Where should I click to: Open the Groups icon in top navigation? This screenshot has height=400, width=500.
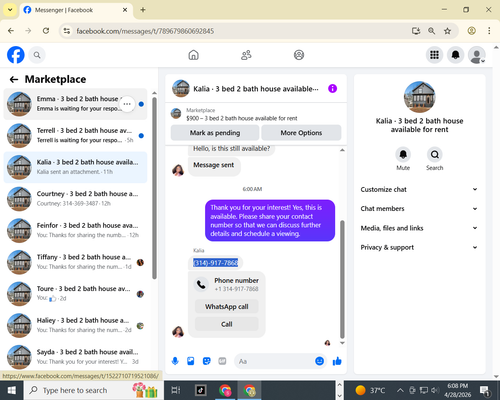pos(299,55)
